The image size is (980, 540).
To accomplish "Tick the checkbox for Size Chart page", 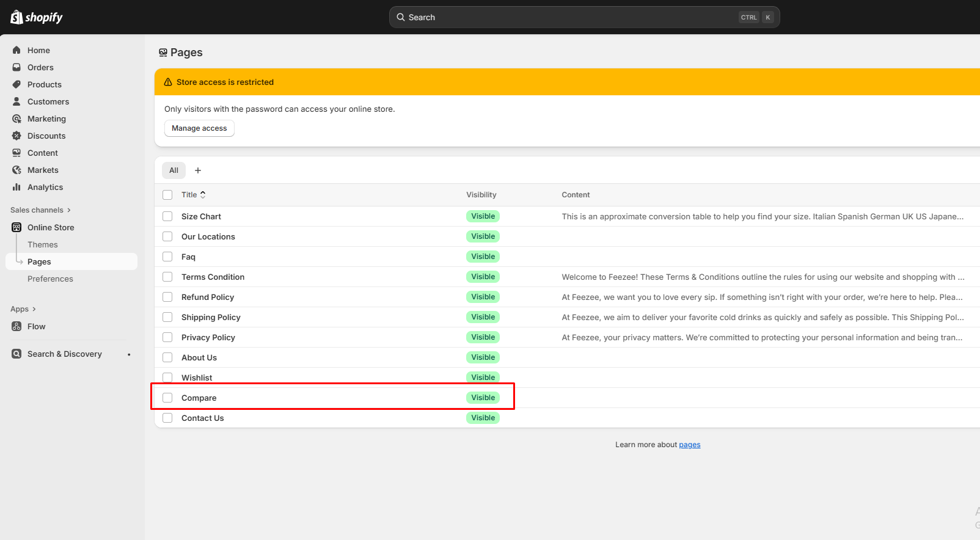I will tap(167, 216).
